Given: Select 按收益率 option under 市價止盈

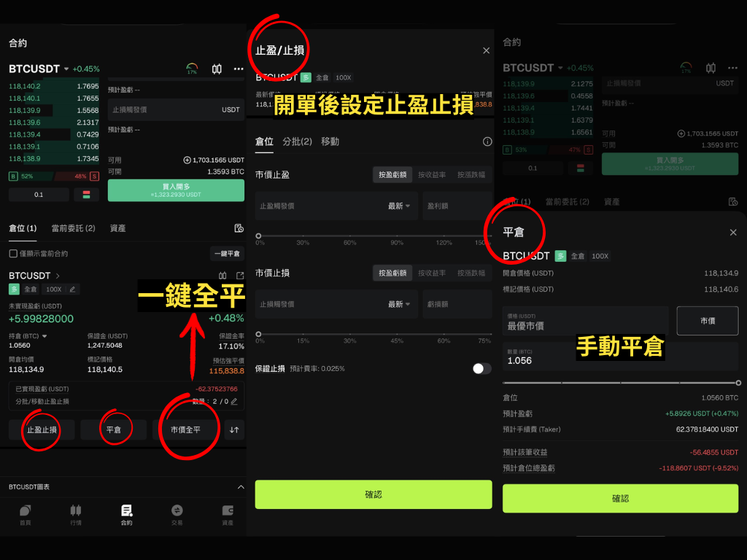Looking at the screenshot, I should (432, 175).
